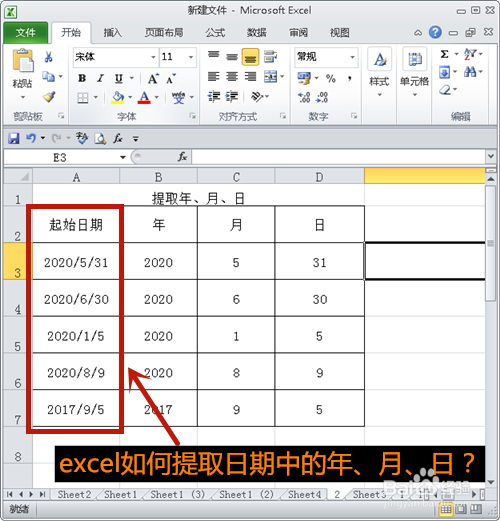This screenshot has height=521, width=500.
Task: Expand Name Box dropdown arrow
Action: [123, 157]
